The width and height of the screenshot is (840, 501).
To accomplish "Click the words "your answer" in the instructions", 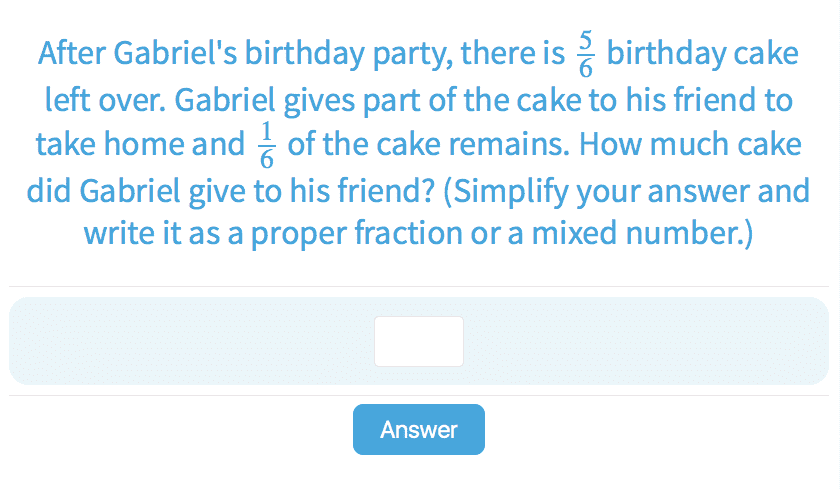I will coord(666,191).
